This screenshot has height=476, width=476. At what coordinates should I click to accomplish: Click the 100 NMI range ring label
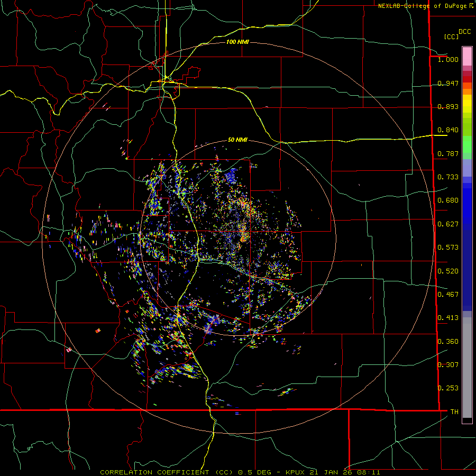pyautogui.click(x=237, y=42)
